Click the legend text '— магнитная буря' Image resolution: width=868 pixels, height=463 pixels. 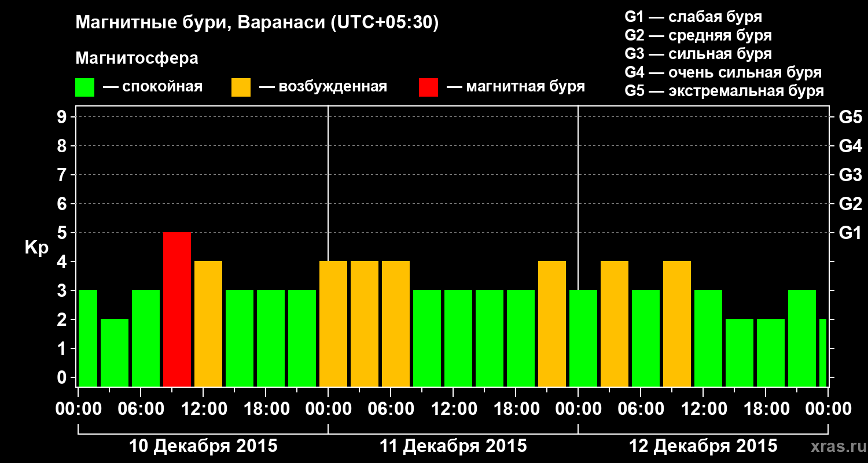click(x=516, y=87)
